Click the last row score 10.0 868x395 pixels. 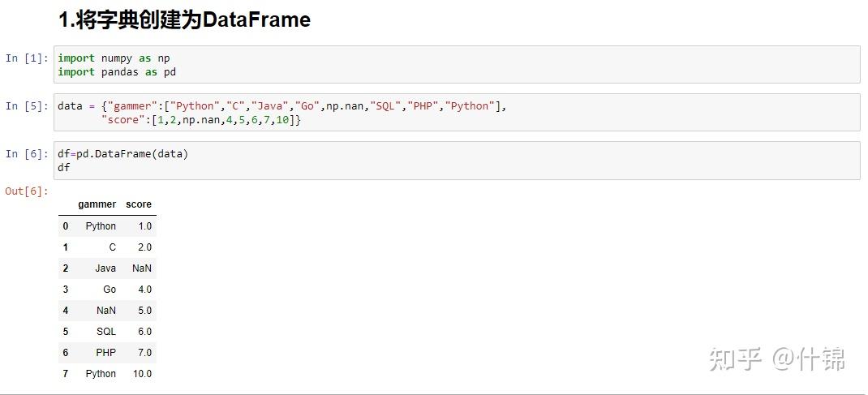coord(142,373)
